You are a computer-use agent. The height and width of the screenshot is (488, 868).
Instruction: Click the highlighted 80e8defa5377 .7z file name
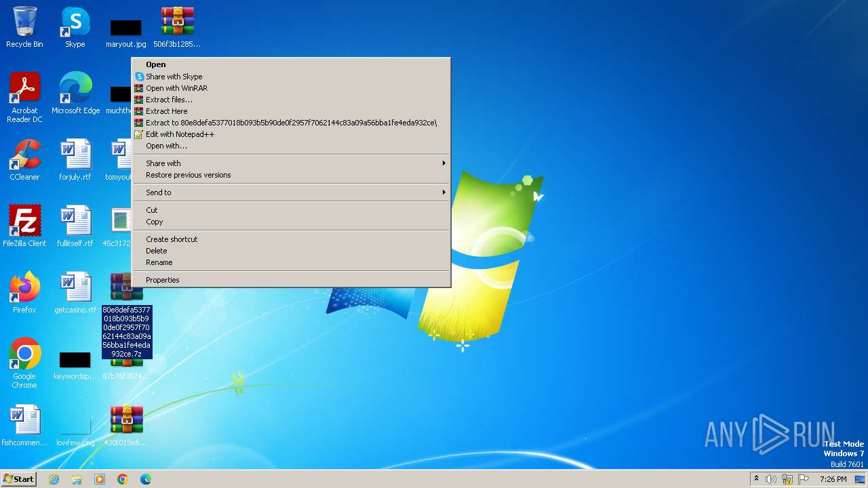pyautogui.click(x=127, y=332)
